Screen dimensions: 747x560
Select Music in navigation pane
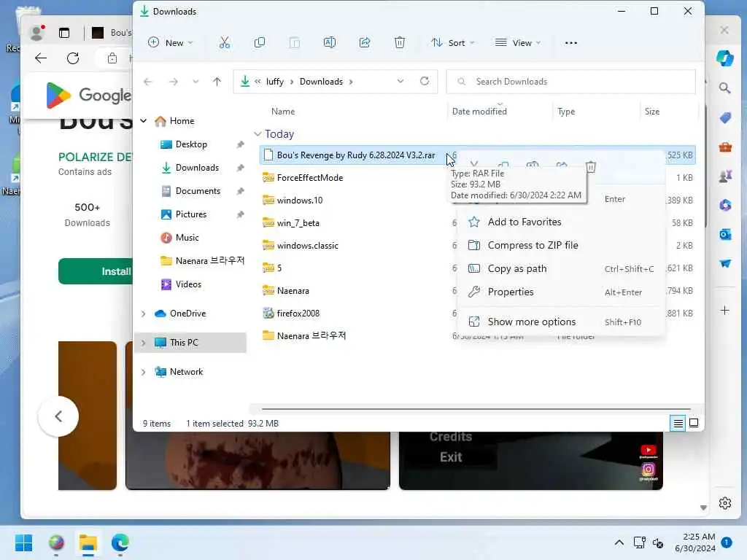[x=187, y=238]
